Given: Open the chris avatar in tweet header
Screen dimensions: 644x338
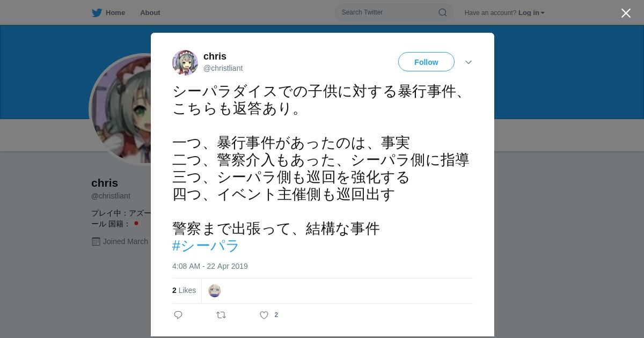Looking at the screenshot, I should (185, 63).
